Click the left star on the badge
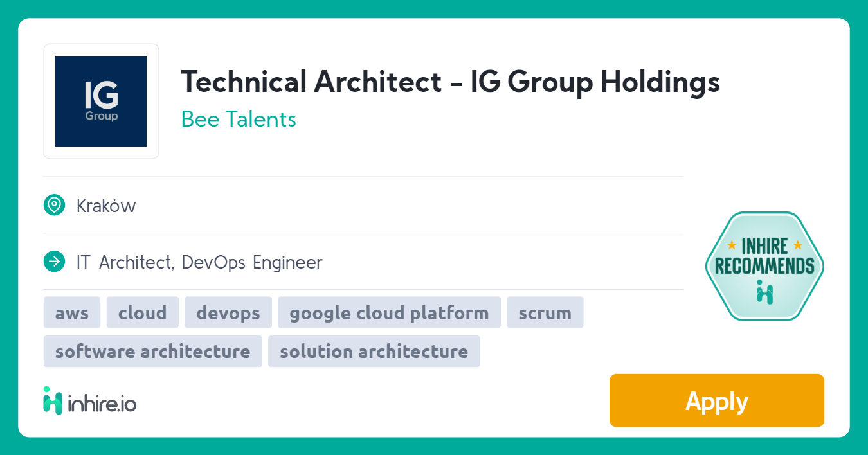Screen dimensions: 868x455 click(732, 245)
